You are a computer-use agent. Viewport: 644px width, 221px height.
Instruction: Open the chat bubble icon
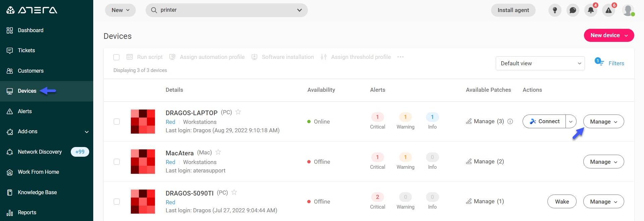[573, 10]
